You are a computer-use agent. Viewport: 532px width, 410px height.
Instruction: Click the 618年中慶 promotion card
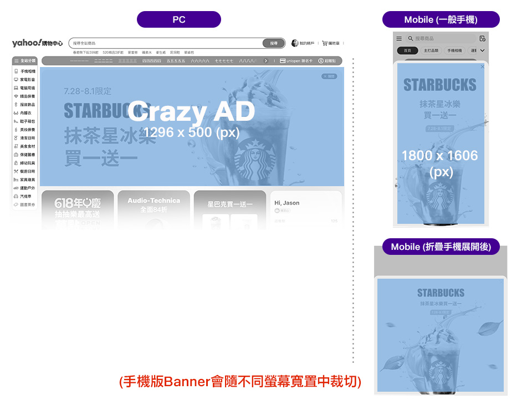pyautogui.click(x=77, y=209)
